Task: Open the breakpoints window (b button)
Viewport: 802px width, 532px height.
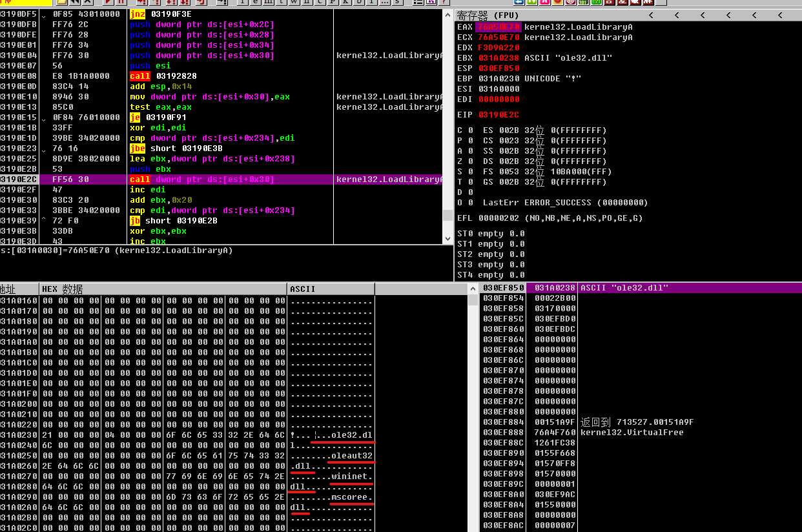Action: point(359,2)
